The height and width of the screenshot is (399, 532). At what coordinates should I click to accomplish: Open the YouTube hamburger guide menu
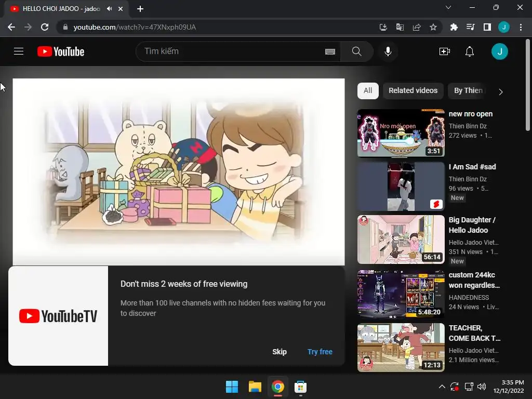click(19, 51)
